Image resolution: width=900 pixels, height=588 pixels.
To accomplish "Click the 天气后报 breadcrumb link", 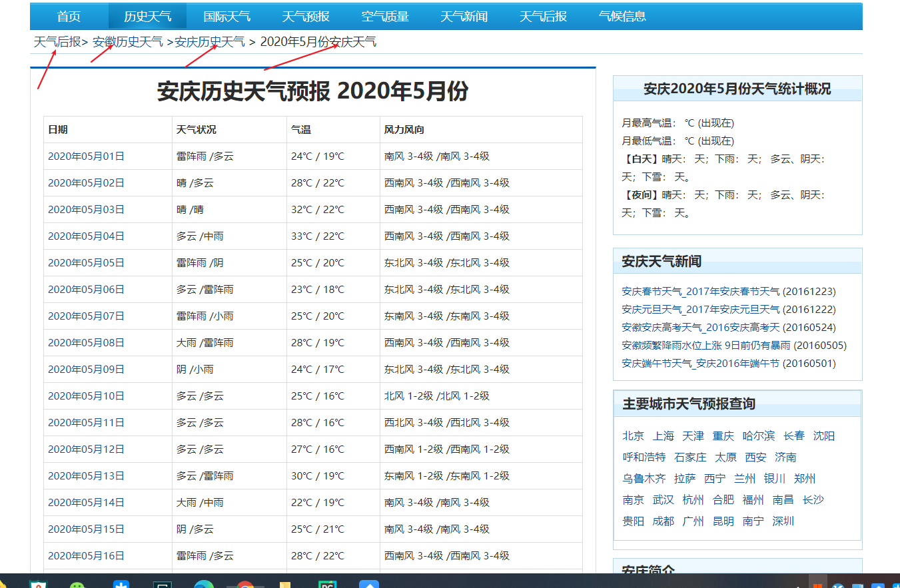I will [57, 42].
